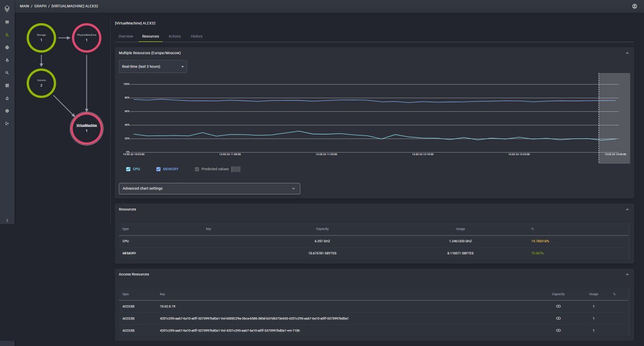Click the search magnifier icon in sidebar
This screenshot has height=346, width=644.
[7, 73]
